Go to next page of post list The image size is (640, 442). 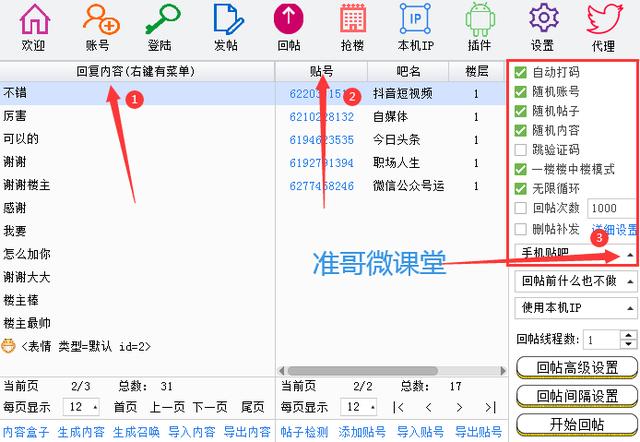point(459,407)
